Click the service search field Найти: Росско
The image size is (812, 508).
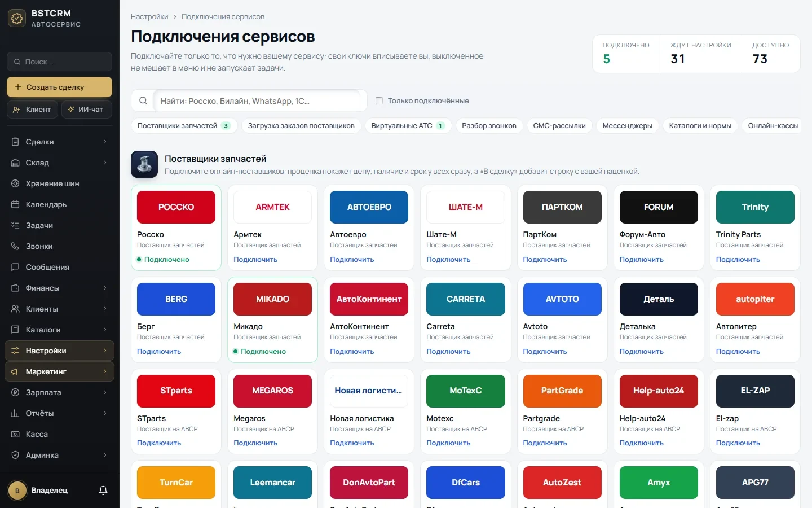point(260,101)
